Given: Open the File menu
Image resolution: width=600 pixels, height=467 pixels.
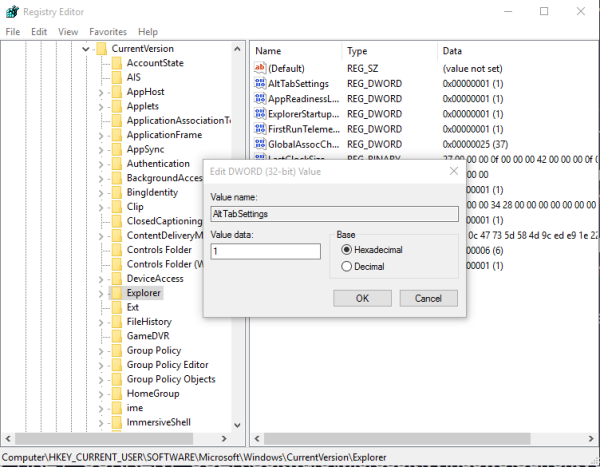Looking at the screenshot, I should (x=13, y=32).
